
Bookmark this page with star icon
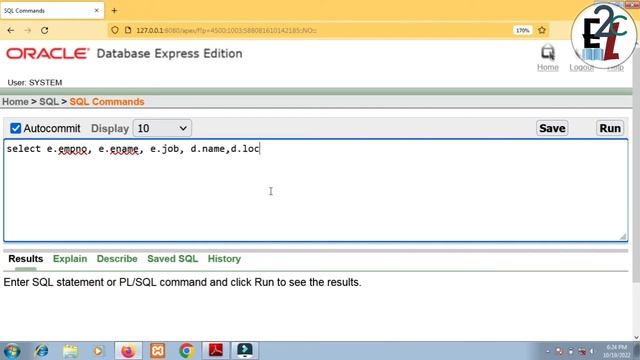click(x=542, y=30)
